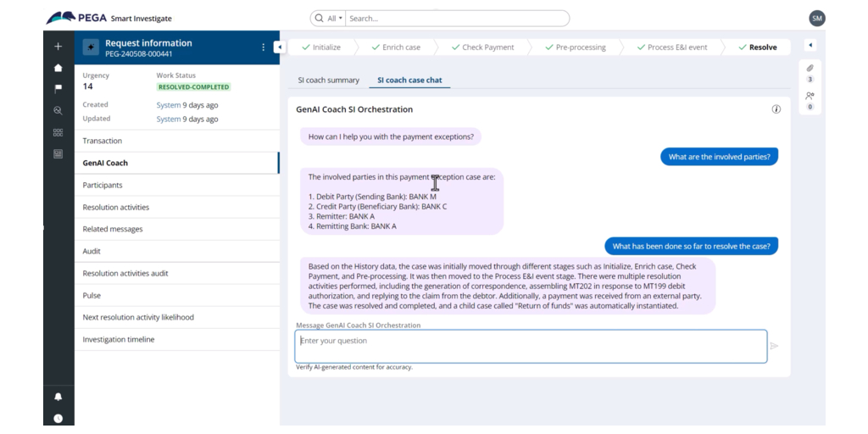The height and width of the screenshot is (434, 868).
Task: Click 'What has been done so far' message
Action: coord(691,247)
